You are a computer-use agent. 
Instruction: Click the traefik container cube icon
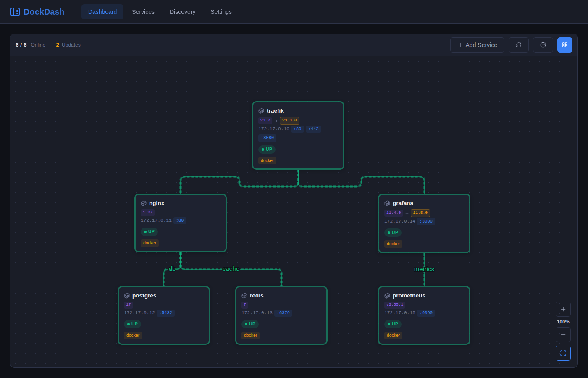coord(261,111)
